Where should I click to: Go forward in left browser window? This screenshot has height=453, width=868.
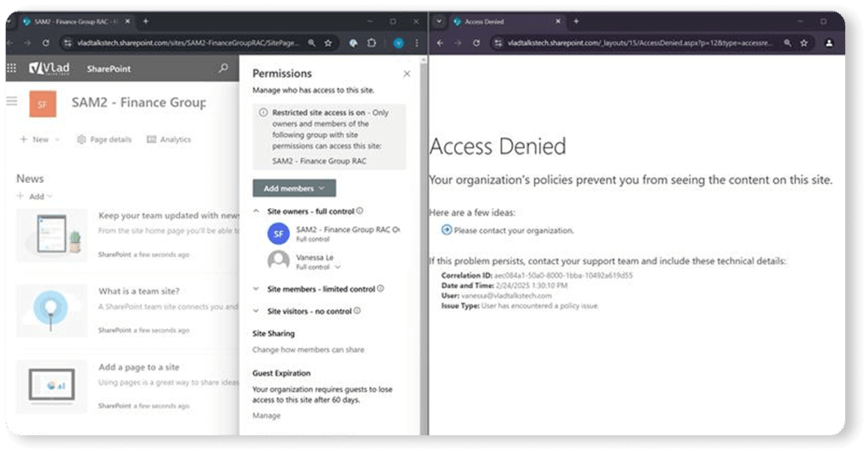coord(27,42)
